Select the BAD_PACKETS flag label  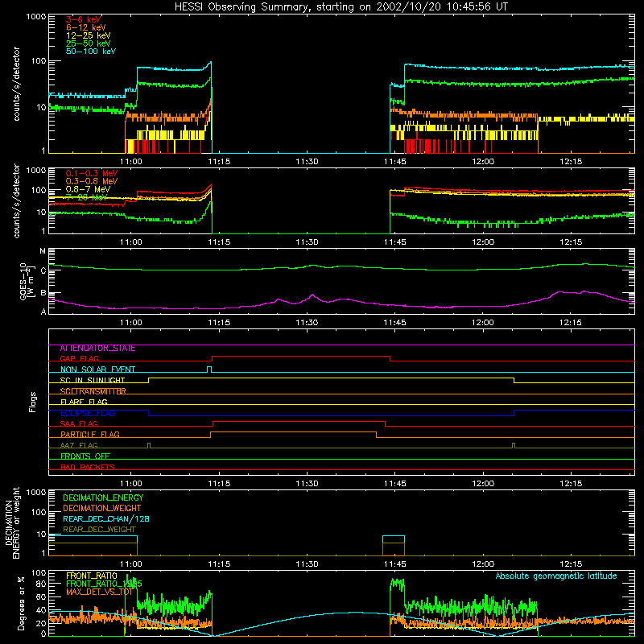tap(88, 467)
